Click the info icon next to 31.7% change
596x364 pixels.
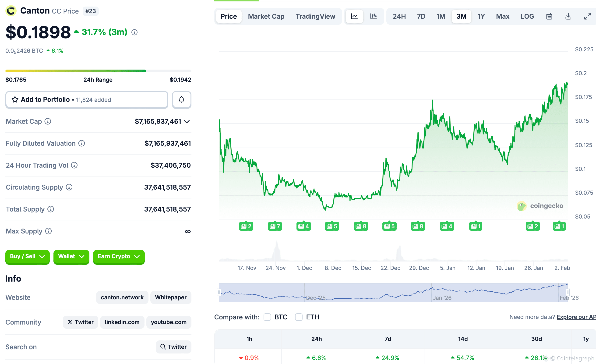pos(134,32)
